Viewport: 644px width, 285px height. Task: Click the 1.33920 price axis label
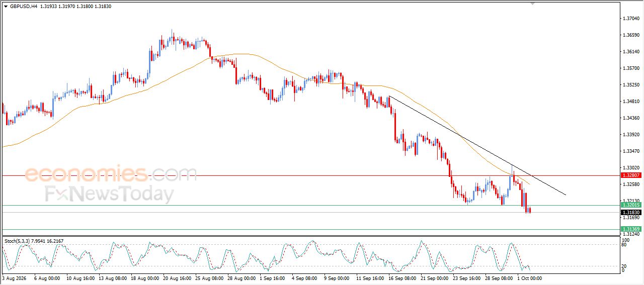(631, 135)
